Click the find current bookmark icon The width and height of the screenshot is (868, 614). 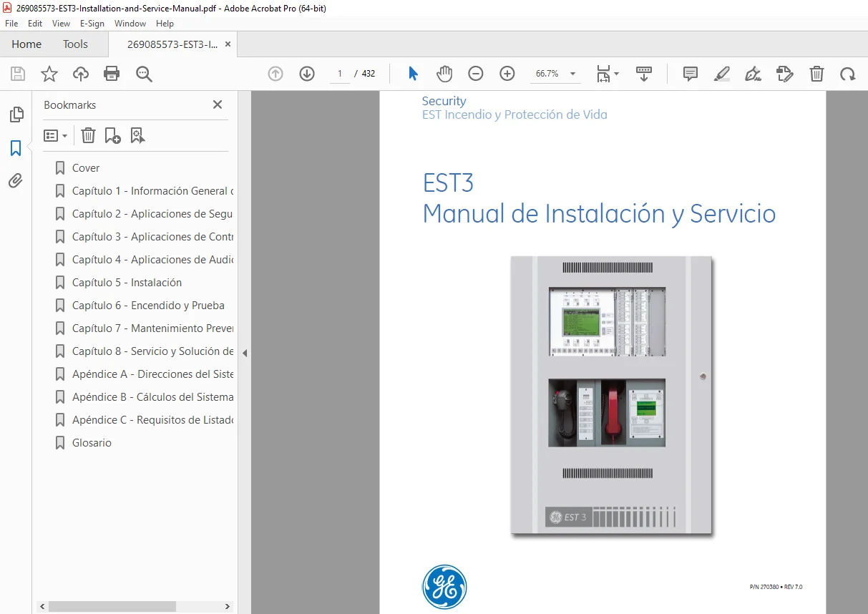(137, 135)
